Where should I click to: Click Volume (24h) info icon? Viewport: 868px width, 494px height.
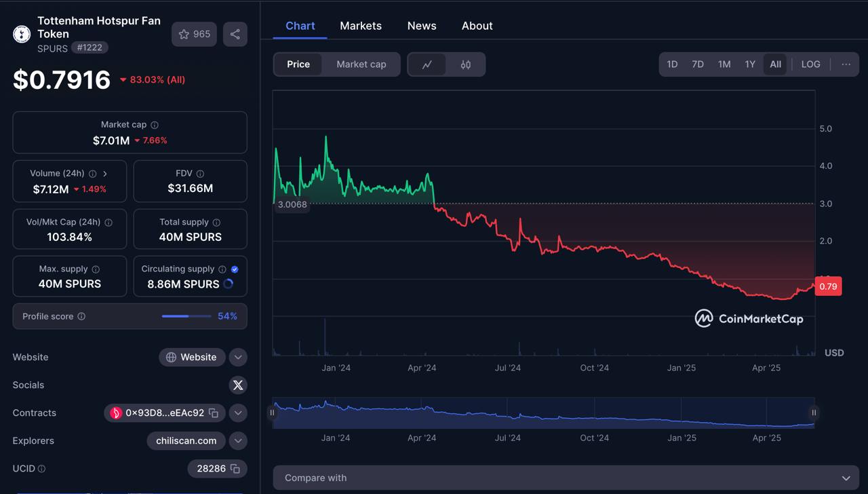(x=92, y=174)
